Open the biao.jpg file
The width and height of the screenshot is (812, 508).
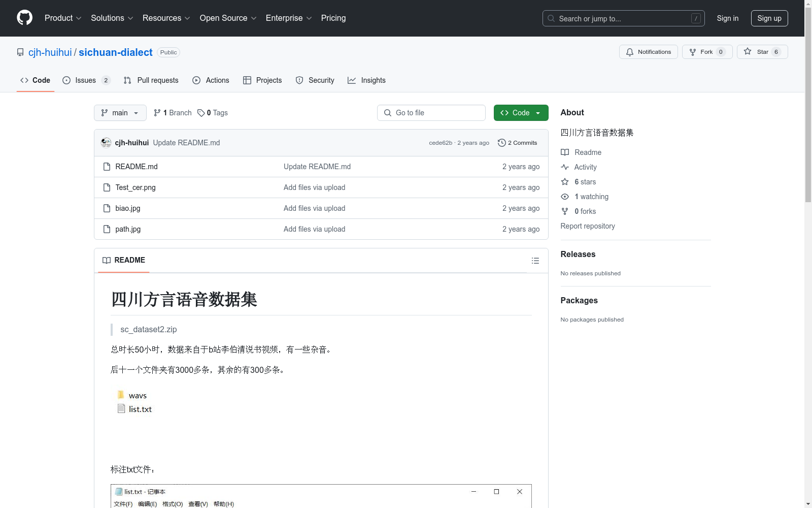[128, 208]
